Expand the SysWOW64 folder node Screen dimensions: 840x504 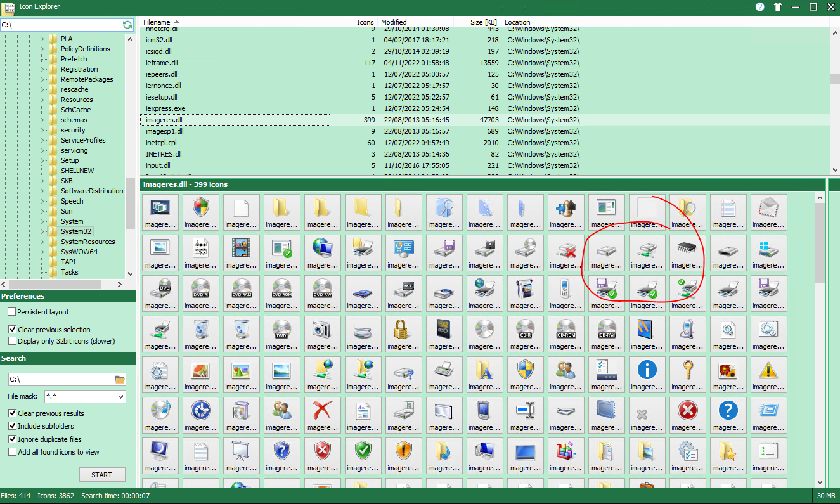click(x=42, y=252)
